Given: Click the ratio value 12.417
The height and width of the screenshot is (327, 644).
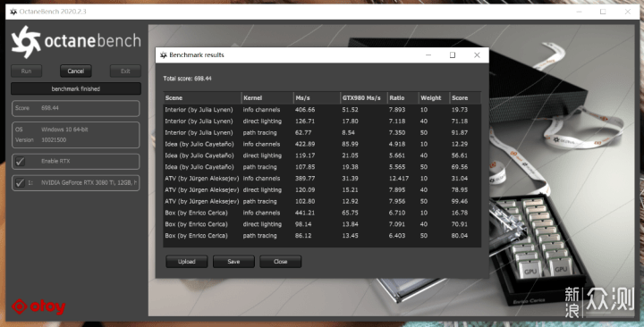Looking at the screenshot, I should pos(400,179).
